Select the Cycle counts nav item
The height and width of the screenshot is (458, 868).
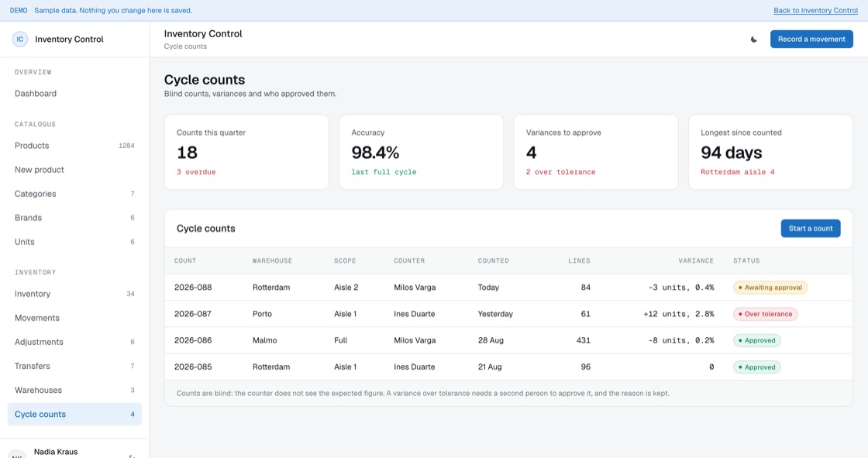[x=74, y=415]
